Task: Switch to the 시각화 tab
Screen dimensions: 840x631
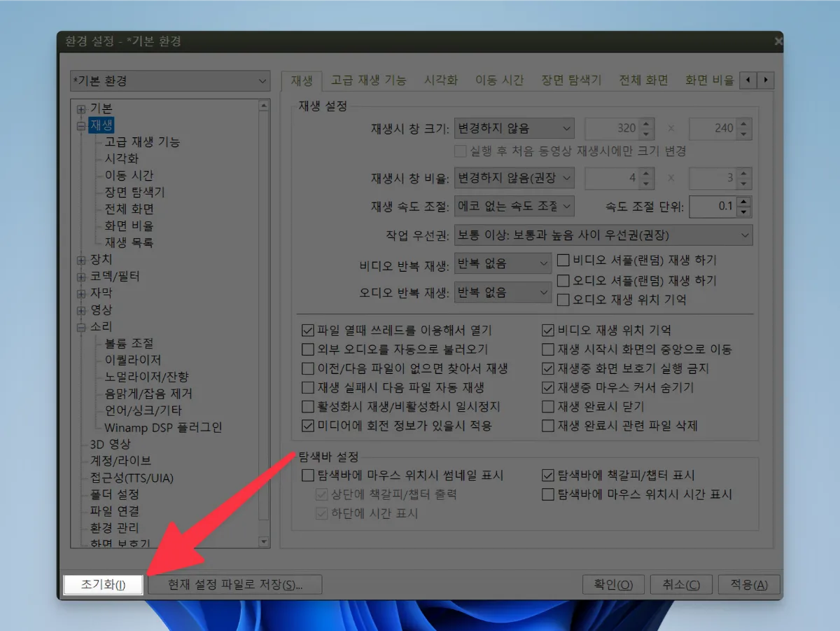Action: pyautogui.click(x=440, y=80)
